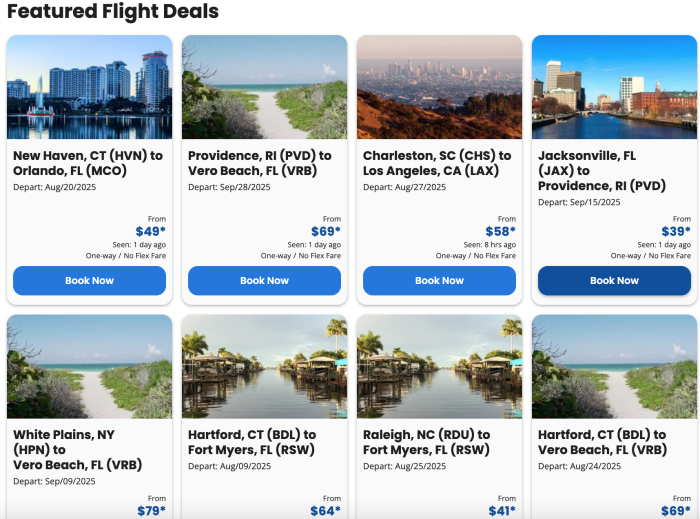Viewport: 700px width, 519px height.
Task: Open the waterfront image for Hartford to Fort Myers
Action: click(264, 367)
